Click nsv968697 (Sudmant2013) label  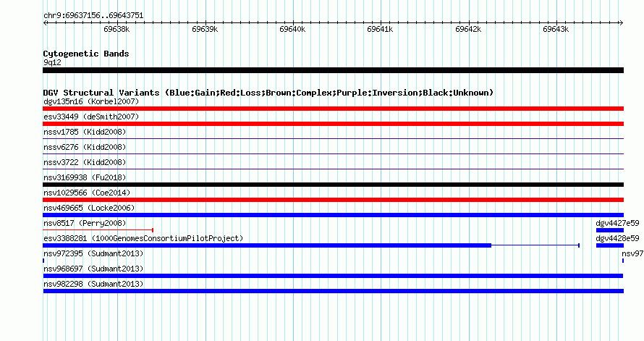(93, 269)
